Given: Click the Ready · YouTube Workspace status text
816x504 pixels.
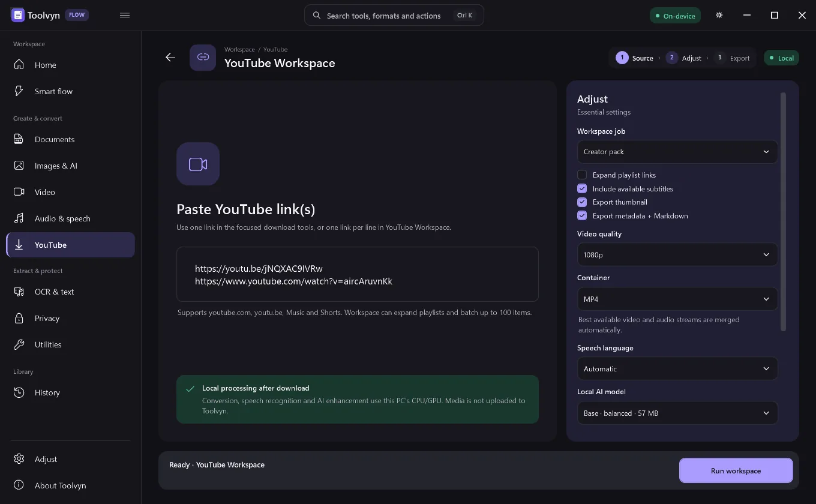Looking at the screenshot, I should point(217,464).
